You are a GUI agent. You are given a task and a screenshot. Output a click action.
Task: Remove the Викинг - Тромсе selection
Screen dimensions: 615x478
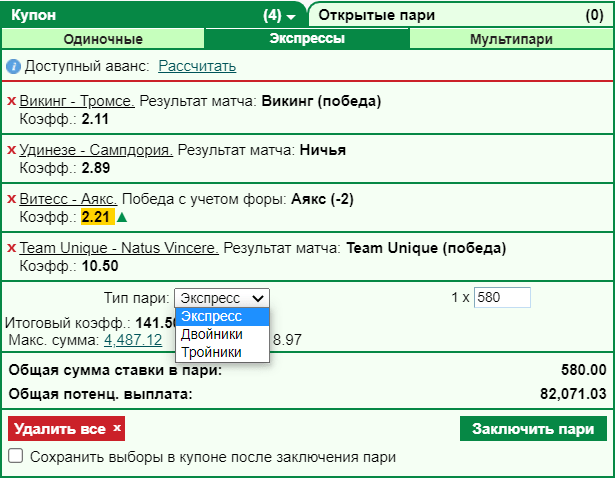[11, 101]
